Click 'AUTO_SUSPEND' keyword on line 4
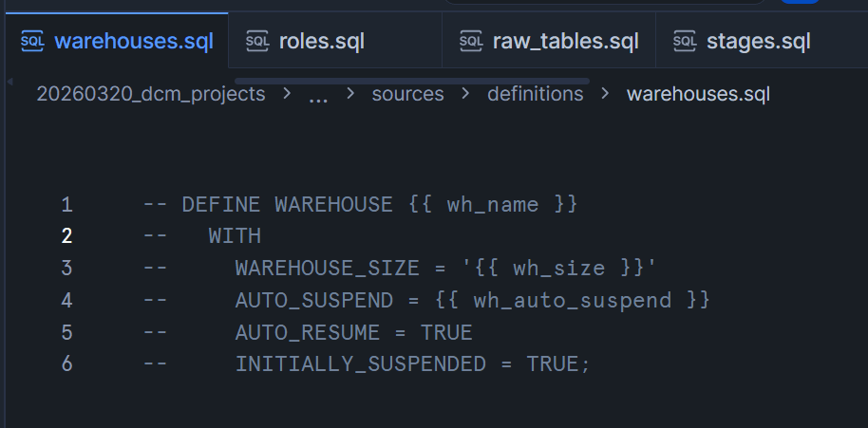Screen dimensions: 868x428 314,300
